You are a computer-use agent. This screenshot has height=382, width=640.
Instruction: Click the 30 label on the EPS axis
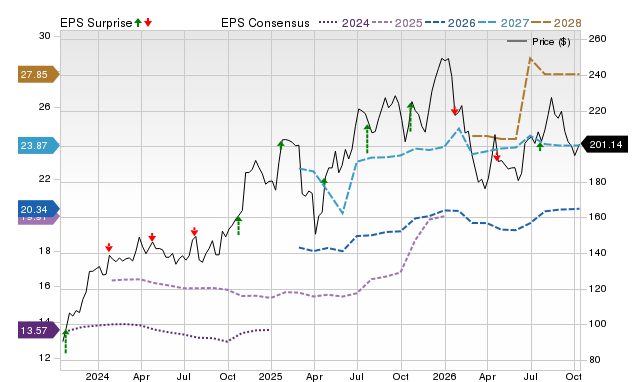(44, 36)
